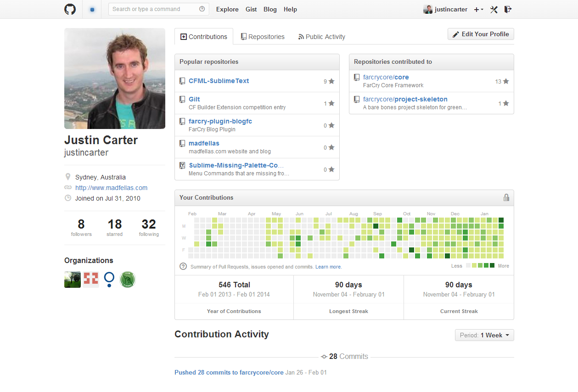This screenshot has width=578, height=392.
Task: Click repo book icon beside CFML-SublimeText
Action: (x=182, y=81)
